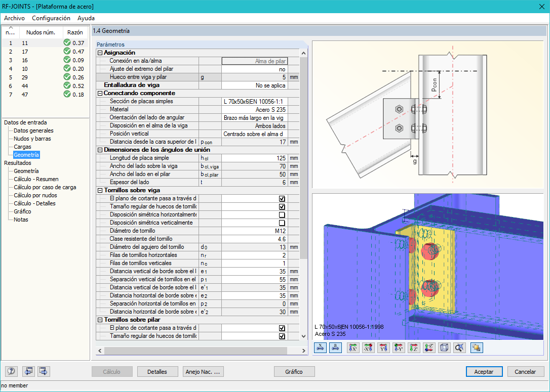
Task: Toggle 'El plano de cortante' checkbox under Tornillos sobre pilar
Action: coord(282,328)
